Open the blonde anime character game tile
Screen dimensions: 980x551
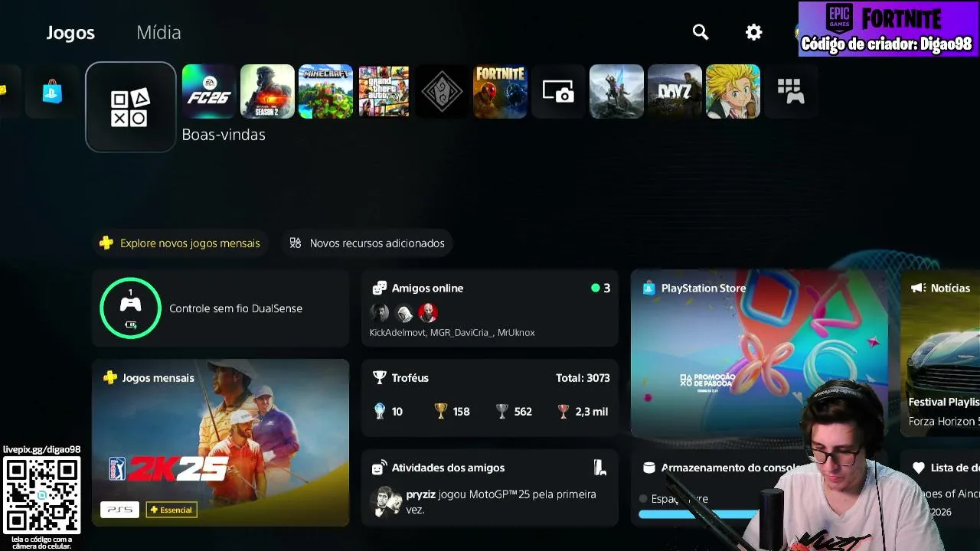point(733,92)
